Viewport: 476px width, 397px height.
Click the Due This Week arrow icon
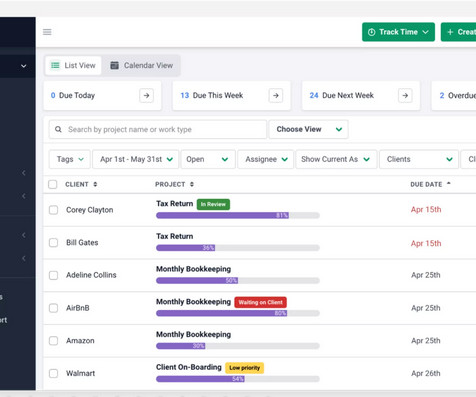[276, 96]
